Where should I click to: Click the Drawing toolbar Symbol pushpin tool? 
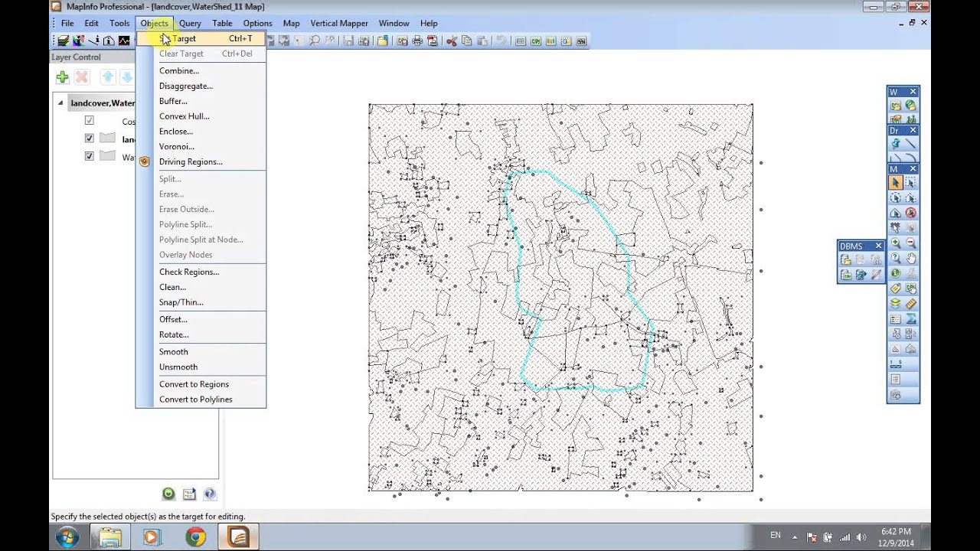895,144
